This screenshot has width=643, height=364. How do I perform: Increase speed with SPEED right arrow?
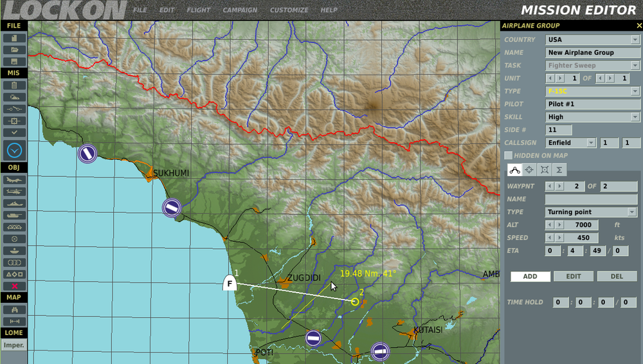[559, 237]
